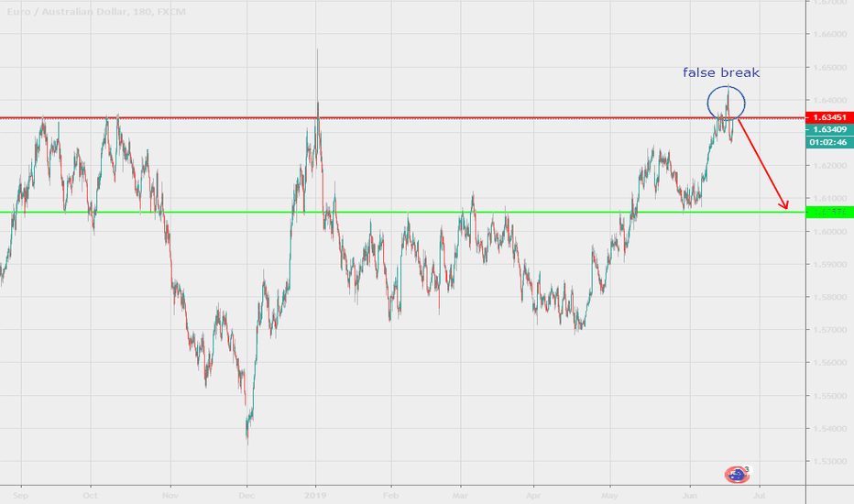The image size is (854, 504).
Task: Click the 1.56000 price axis label
Action: point(830,362)
